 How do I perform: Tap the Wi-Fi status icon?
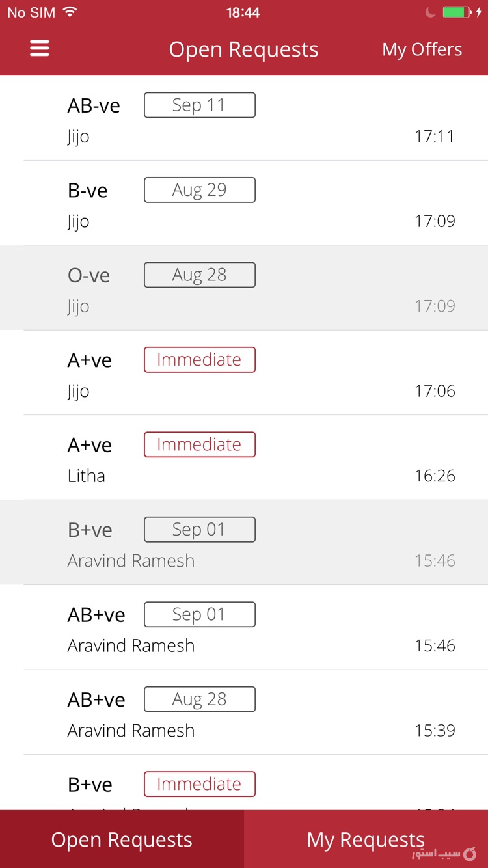click(70, 12)
